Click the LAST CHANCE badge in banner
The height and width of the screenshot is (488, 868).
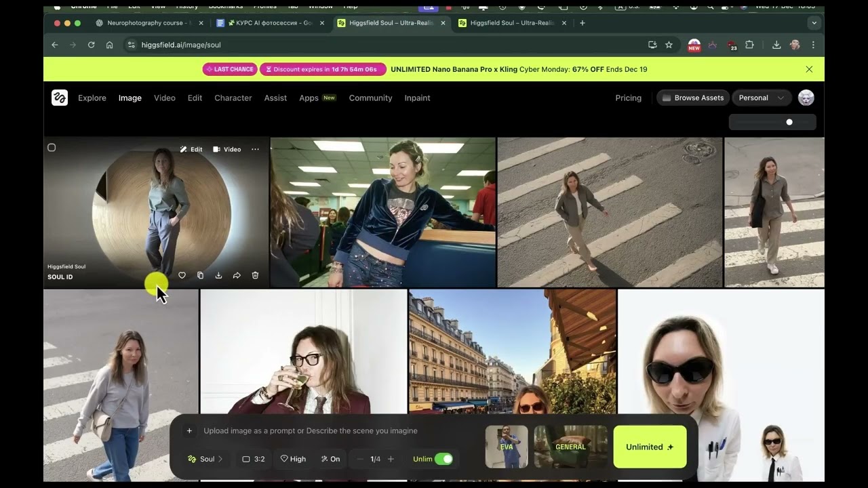[x=230, y=69]
